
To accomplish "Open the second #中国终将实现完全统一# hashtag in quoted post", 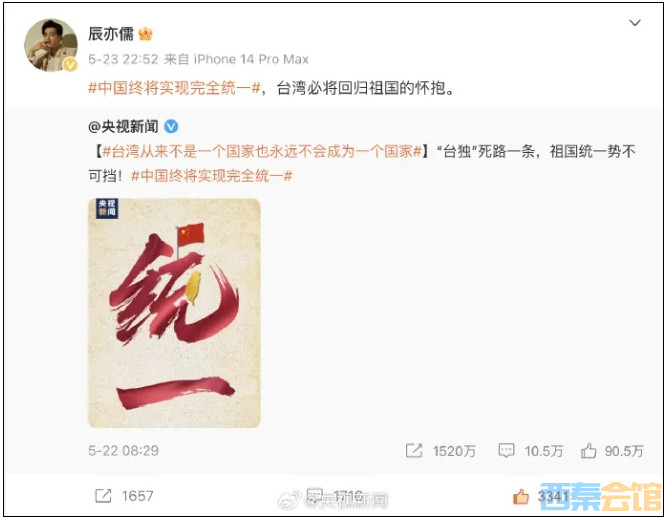I will click(212, 175).
